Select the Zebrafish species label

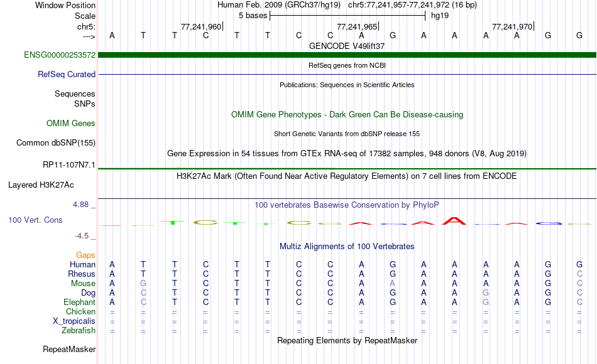click(x=79, y=330)
